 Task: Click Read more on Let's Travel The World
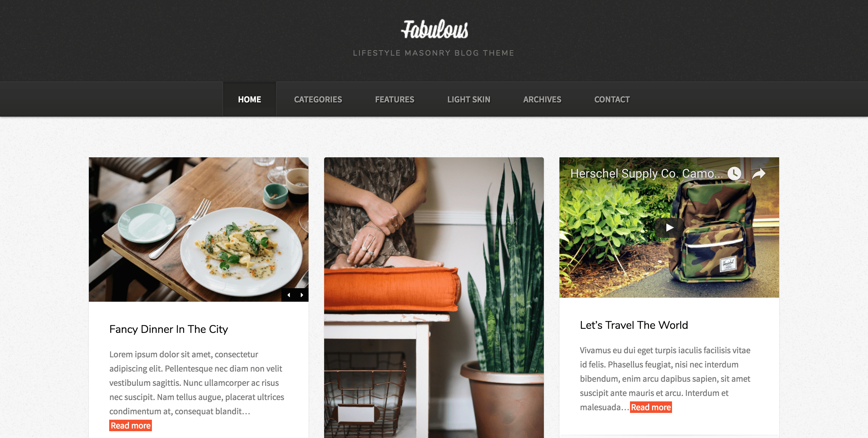[651, 407]
